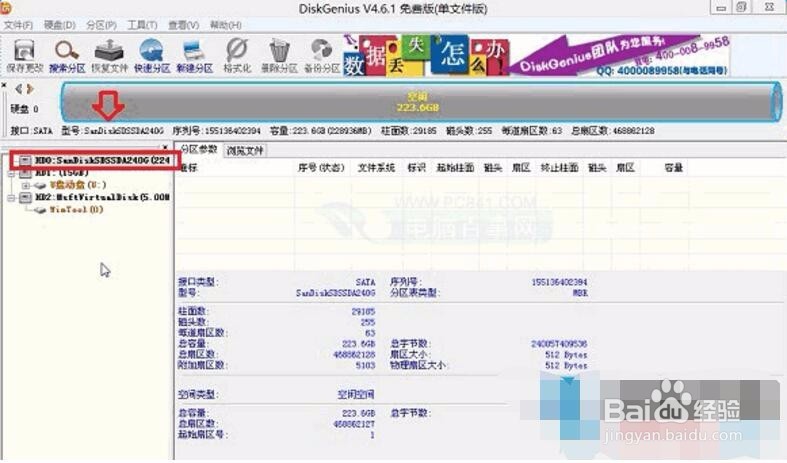Click the additional sectors value 5103
This screenshot has height=463, width=787.
click(x=365, y=366)
